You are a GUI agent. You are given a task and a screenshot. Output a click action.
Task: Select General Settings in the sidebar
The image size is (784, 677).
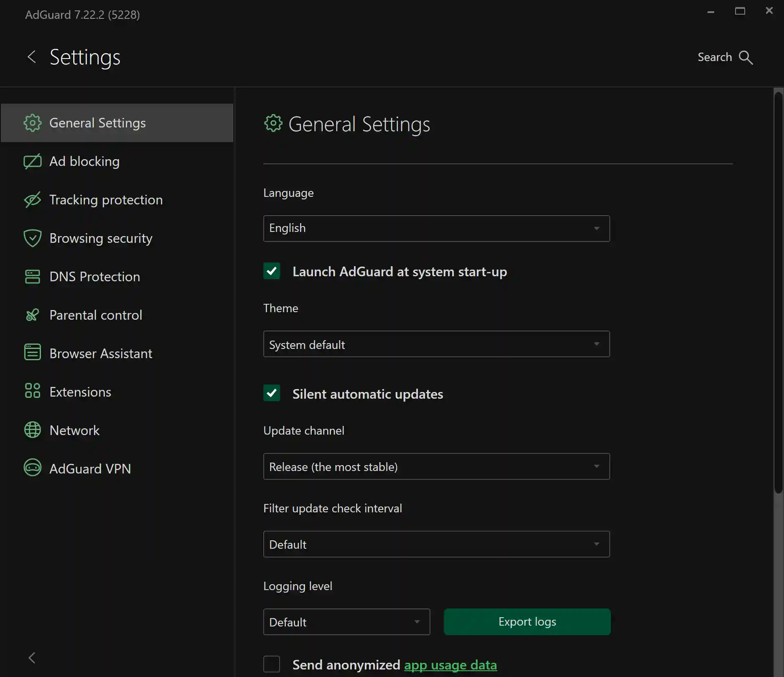tap(97, 123)
